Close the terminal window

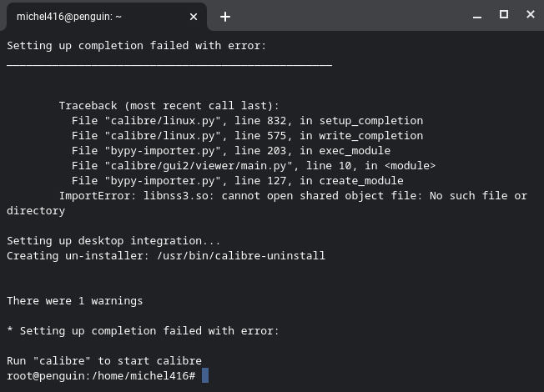coord(531,15)
